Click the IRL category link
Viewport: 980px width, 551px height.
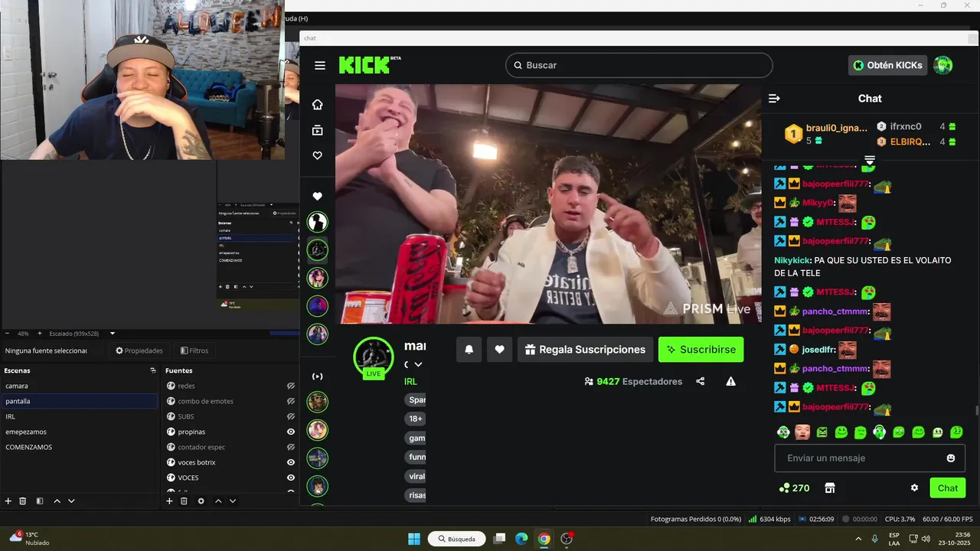(x=411, y=381)
